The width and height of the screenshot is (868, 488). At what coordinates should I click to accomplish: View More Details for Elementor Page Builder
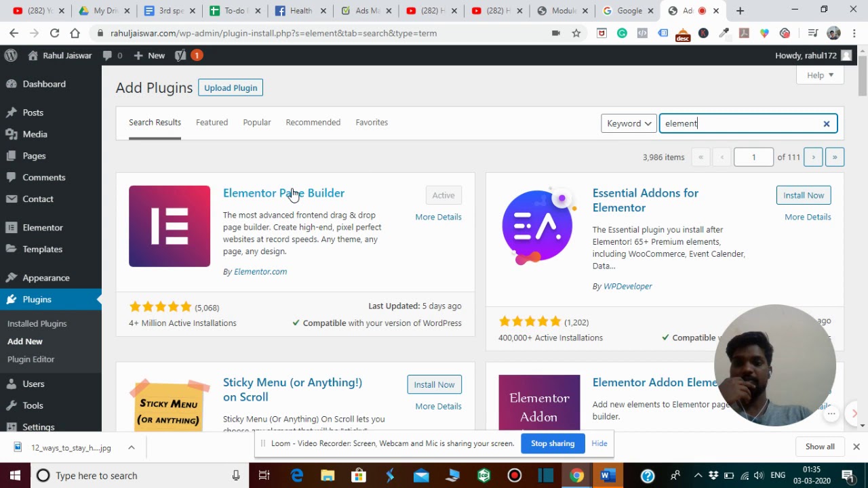tap(438, 217)
